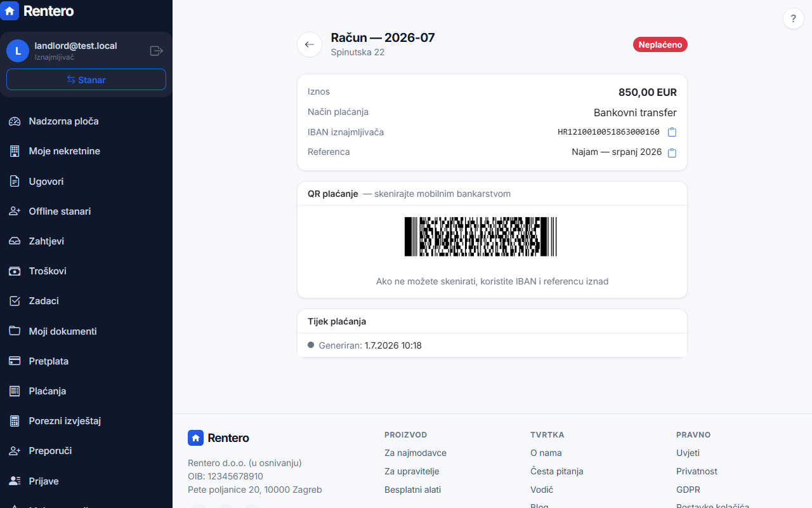Click the landlord@test.local account name
The image size is (812, 508).
(x=75, y=46)
